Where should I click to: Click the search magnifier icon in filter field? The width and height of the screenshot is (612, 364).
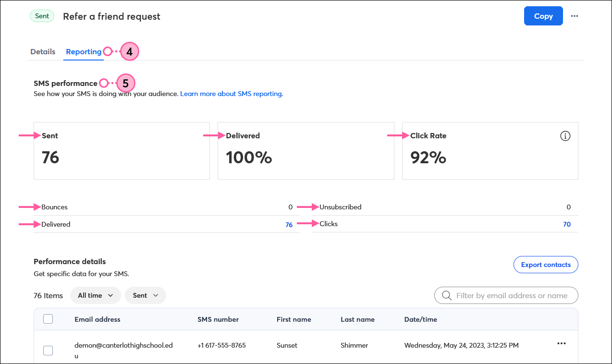point(447,296)
